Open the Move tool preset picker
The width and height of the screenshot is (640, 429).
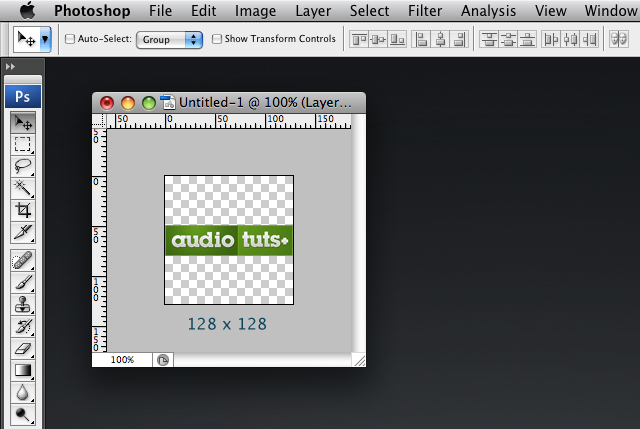coord(45,39)
